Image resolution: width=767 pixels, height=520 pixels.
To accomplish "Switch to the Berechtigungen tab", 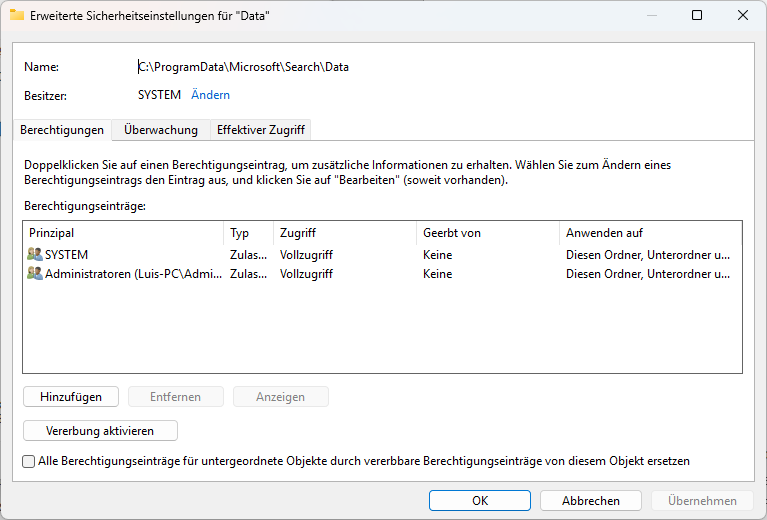I will click(x=62, y=130).
